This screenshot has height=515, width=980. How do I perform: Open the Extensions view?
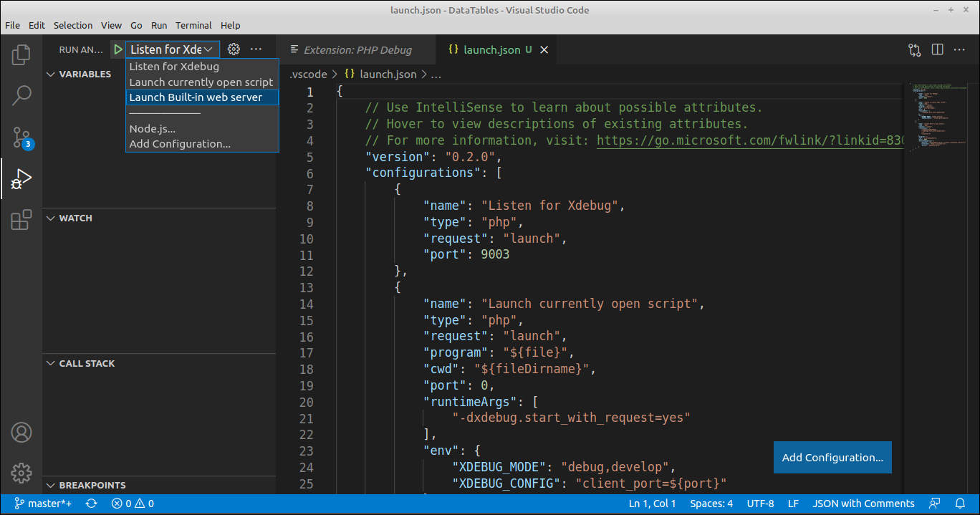coord(21,220)
